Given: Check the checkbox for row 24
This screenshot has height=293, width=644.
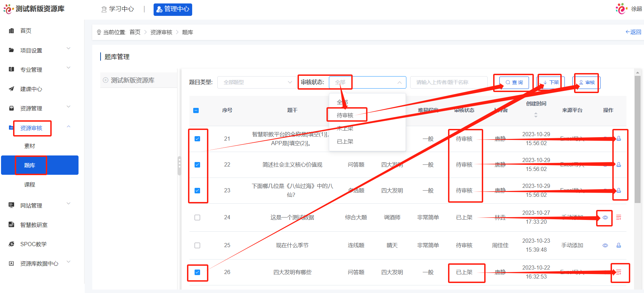Looking at the screenshot, I should [x=197, y=218].
